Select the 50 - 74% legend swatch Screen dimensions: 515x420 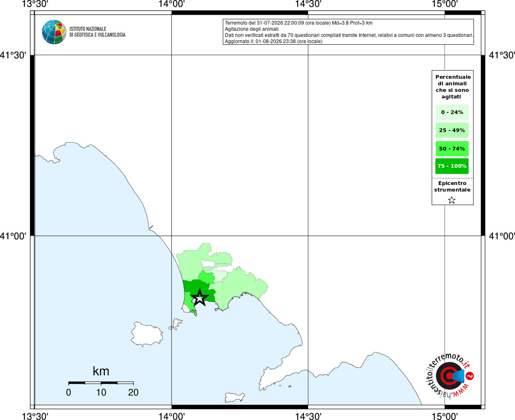(452, 148)
